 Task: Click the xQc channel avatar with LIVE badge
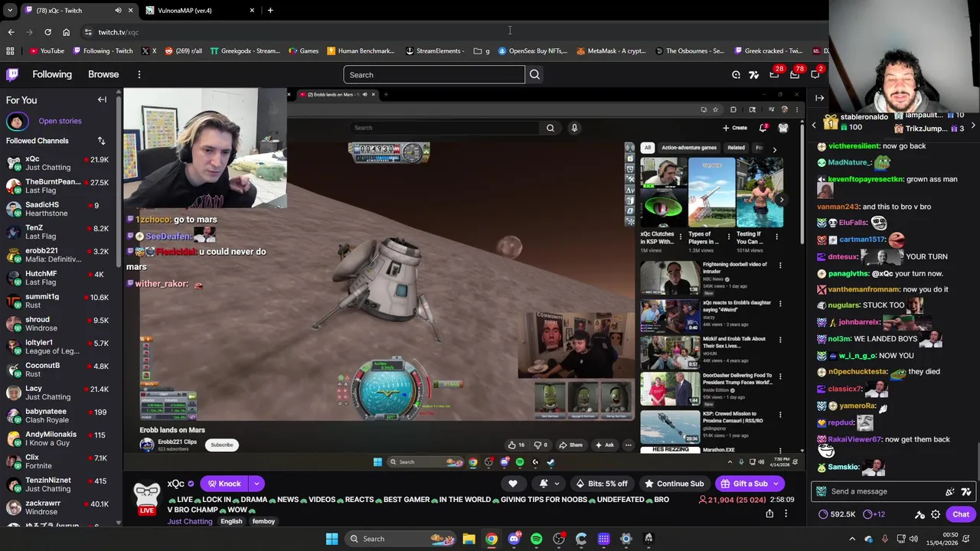click(x=147, y=498)
